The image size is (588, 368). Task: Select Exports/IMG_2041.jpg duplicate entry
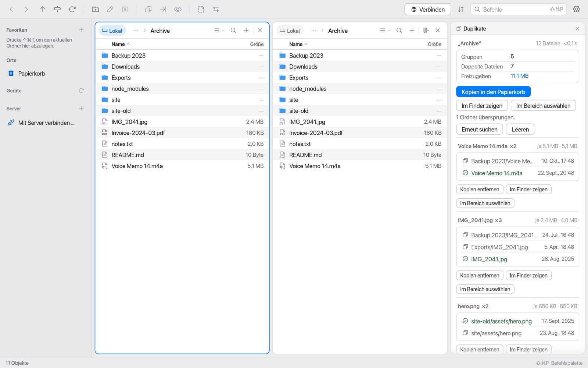(518, 247)
